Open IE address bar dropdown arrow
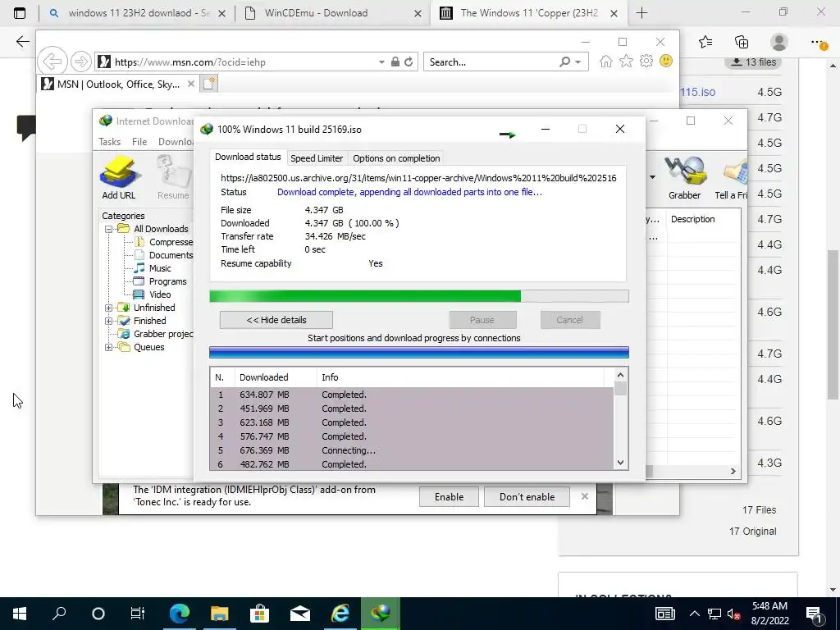840x630 pixels. click(381, 62)
